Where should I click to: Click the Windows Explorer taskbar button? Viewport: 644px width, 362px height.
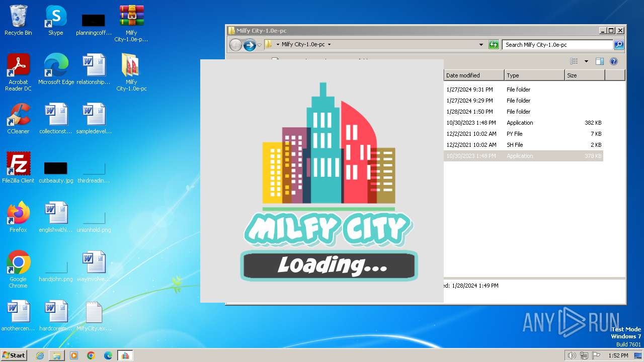tap(57, 355)
